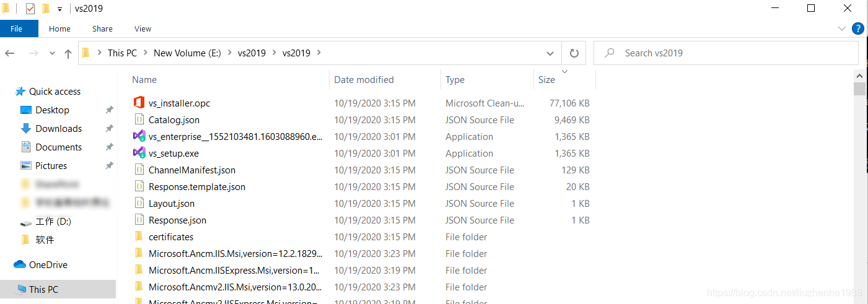Select the Response.json file icon
Image resolution: width=868 pixels, height=304 pixels.
coord(139,220)
